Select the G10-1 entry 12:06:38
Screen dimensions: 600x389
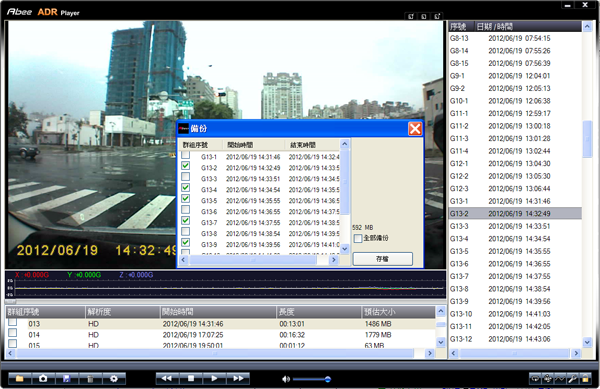(515, 101)
